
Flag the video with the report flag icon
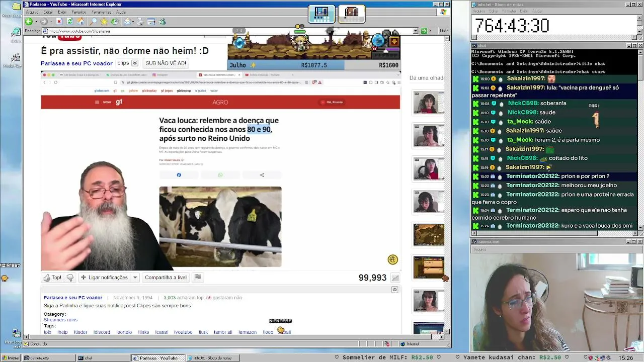[198, 277]
